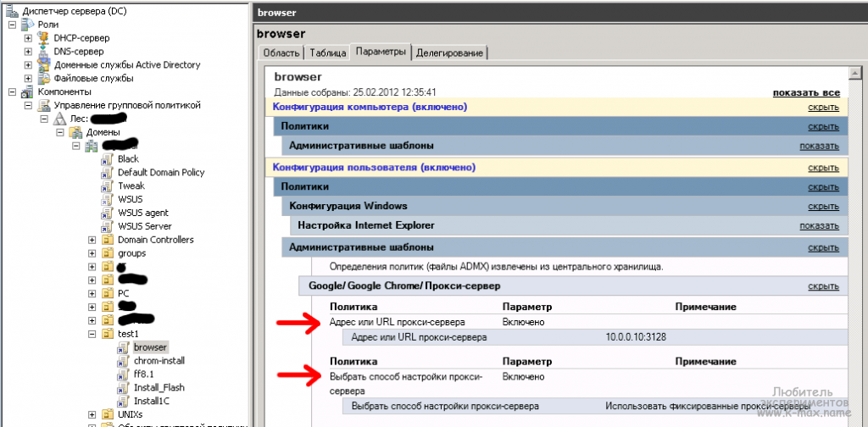Click the Доменные службы Active Directory icon

pos(43,64)
